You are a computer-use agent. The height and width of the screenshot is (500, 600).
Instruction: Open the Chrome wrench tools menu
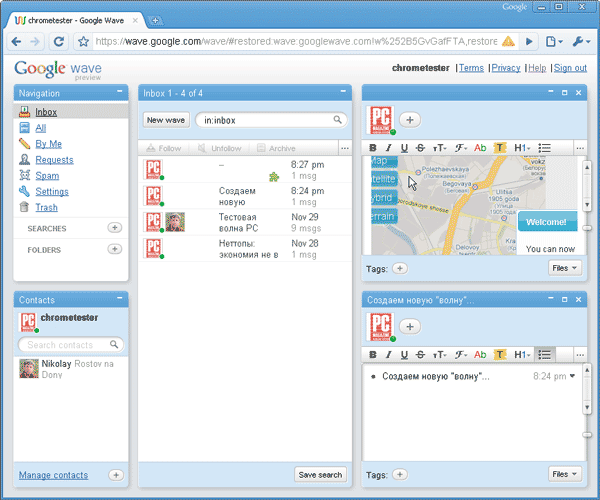581,41
